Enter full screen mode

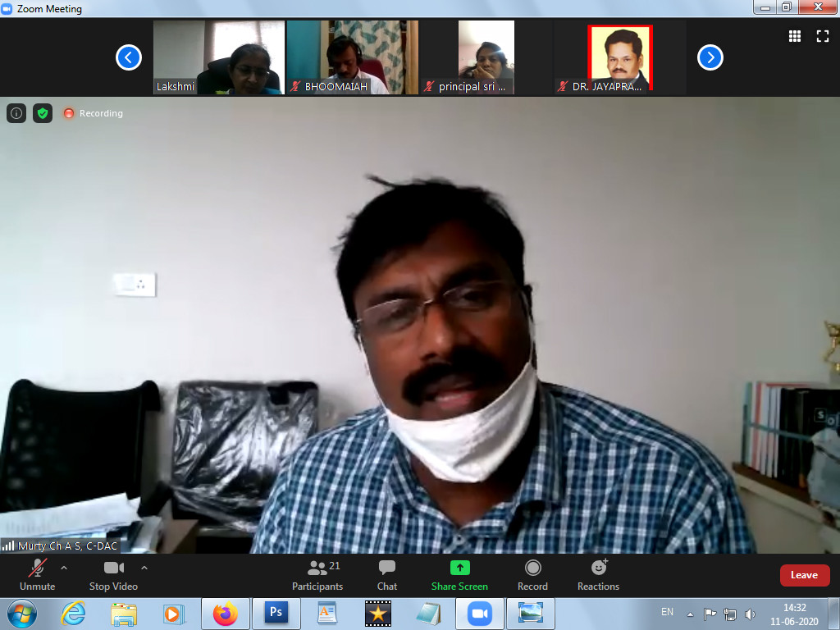point(822,36)
